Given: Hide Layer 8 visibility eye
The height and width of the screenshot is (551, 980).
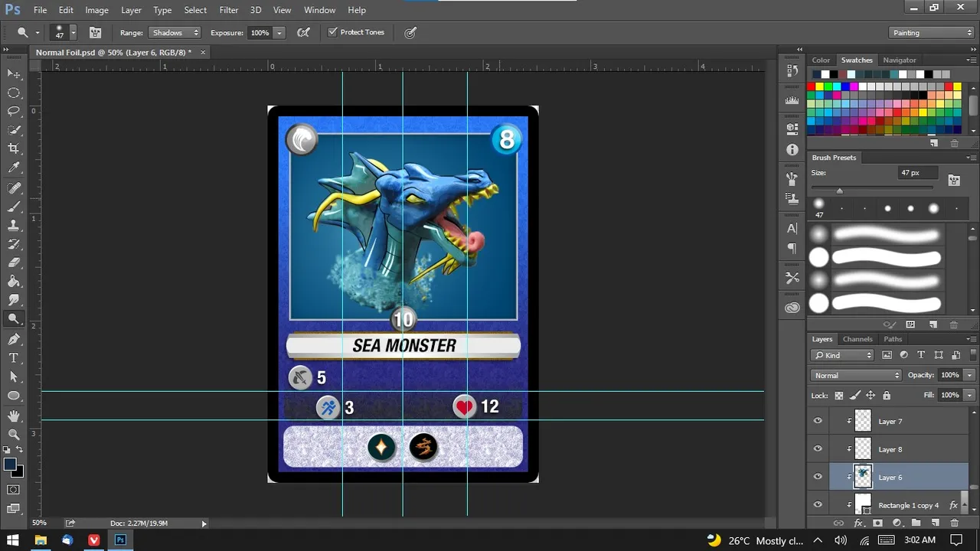Looking at the screenshot, I should (x=818, y=449).
